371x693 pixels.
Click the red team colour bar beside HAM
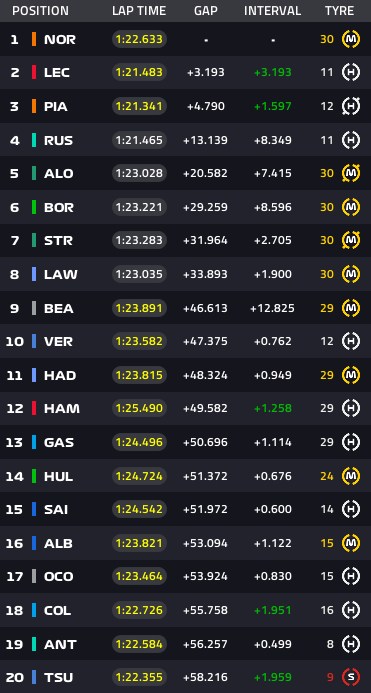(x=34, y=408)
